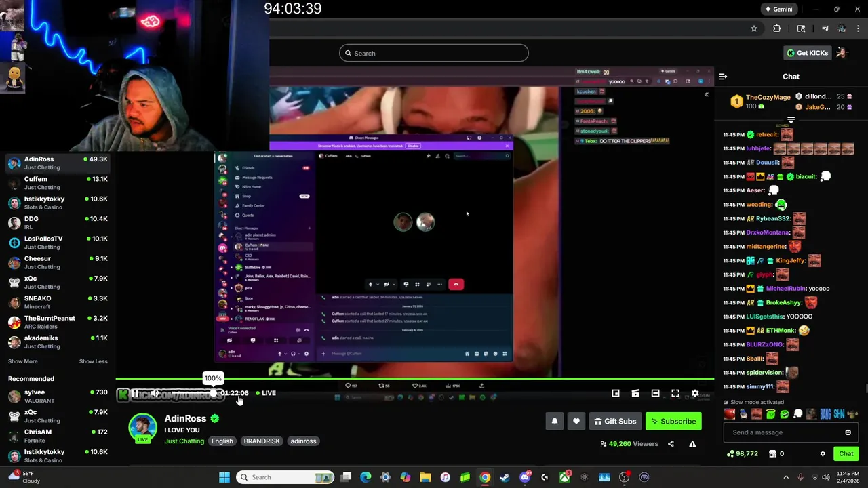Screen dimensions: 868x488
Task: Click the green Chat send button
Action: pos(846,454)
